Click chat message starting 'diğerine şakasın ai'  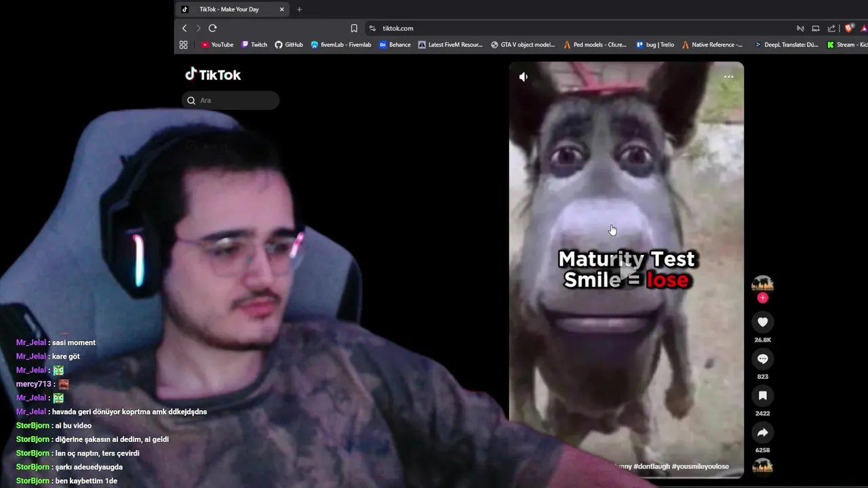111,440
